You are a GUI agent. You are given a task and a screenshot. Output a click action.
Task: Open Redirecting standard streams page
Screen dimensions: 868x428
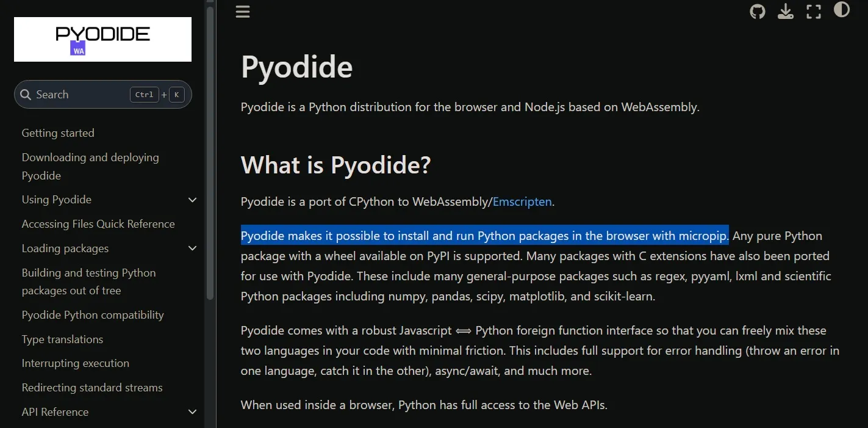[x=92, y=388]
